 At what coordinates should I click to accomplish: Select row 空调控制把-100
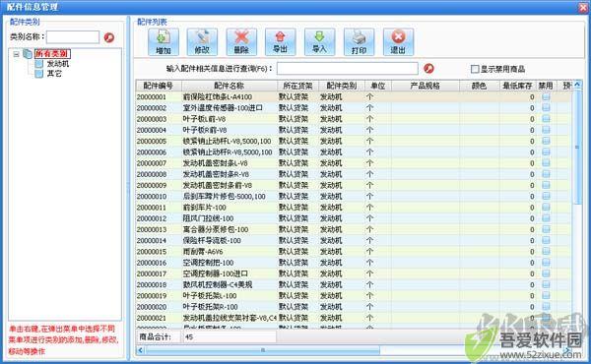(354, 263)
